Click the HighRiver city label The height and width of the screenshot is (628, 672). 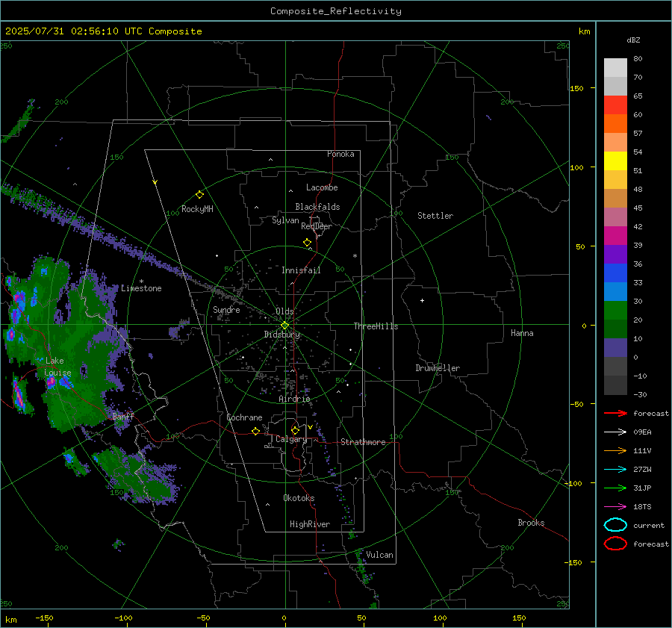coord(310,524)
